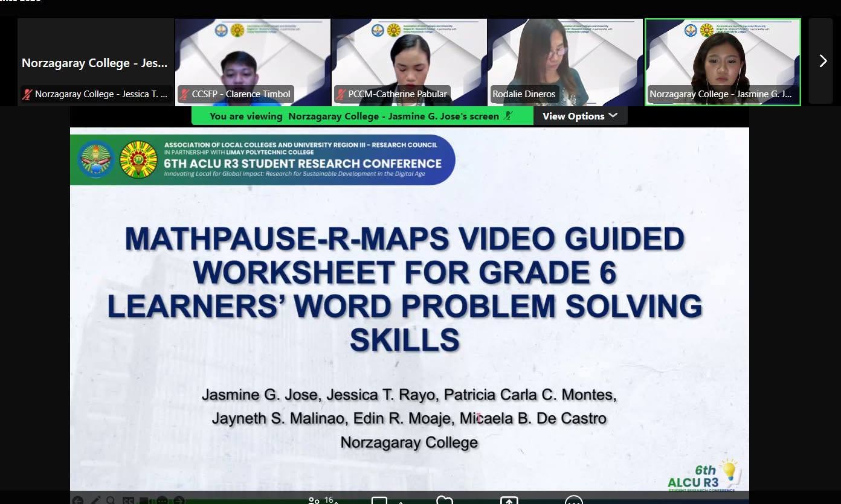Toggle slideshow CC subtitles icon

tap(128, 501)
